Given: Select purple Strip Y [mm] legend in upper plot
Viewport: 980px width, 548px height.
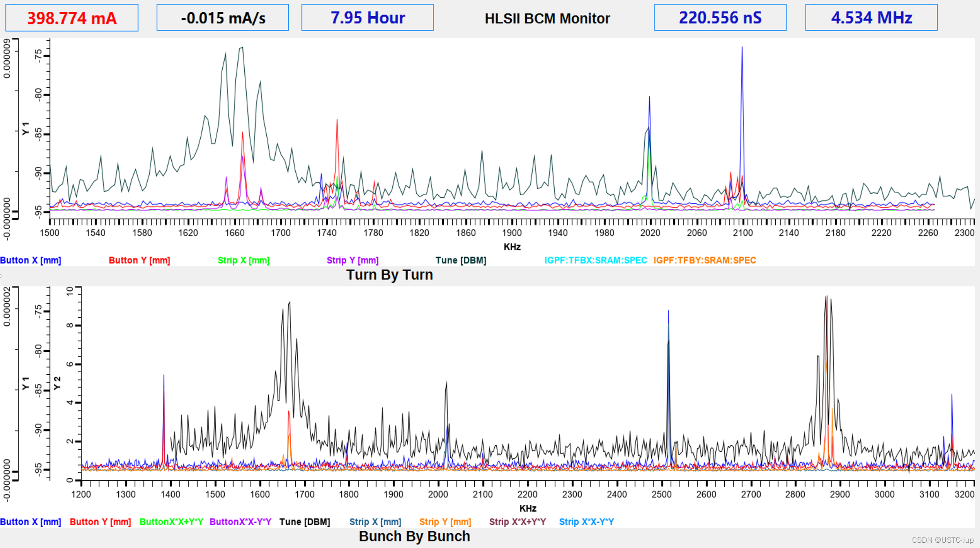Looking at the screenshot, I should (352, 260).
